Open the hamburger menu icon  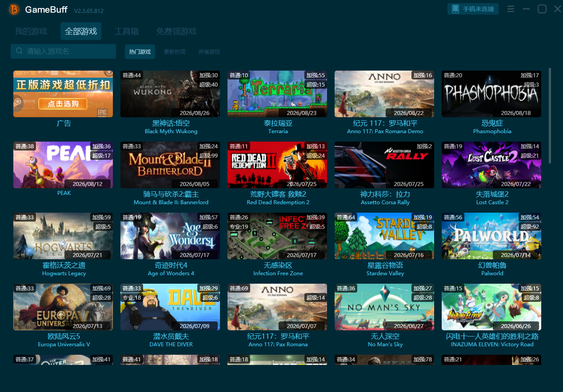(x=511, y=9)
